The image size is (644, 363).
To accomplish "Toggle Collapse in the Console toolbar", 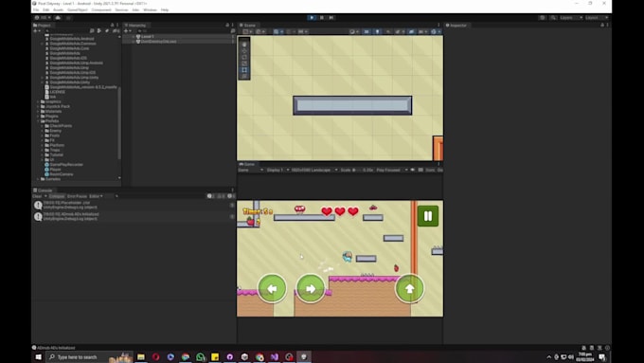I will [x=57, y=196].
